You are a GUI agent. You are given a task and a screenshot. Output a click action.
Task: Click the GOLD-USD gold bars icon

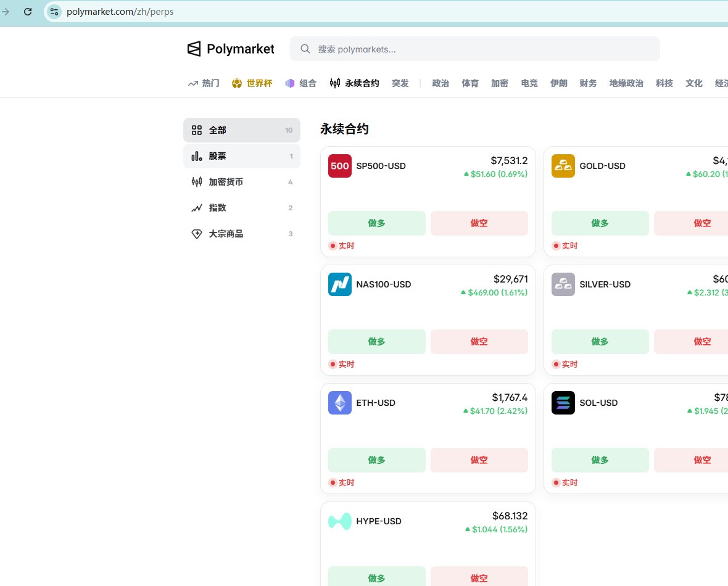(x=563, y=166)
